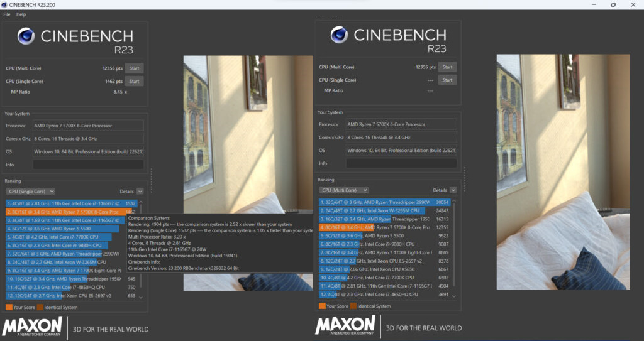This screenshot has width=644, height=341.
Task: Click the rendered room image in right window
Action: [563, 172]
